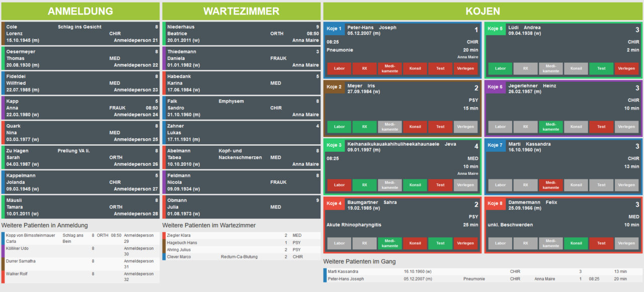Select row Walker Rolf
644x292 pixels.
pyautogui.click(x=80, y=277)
